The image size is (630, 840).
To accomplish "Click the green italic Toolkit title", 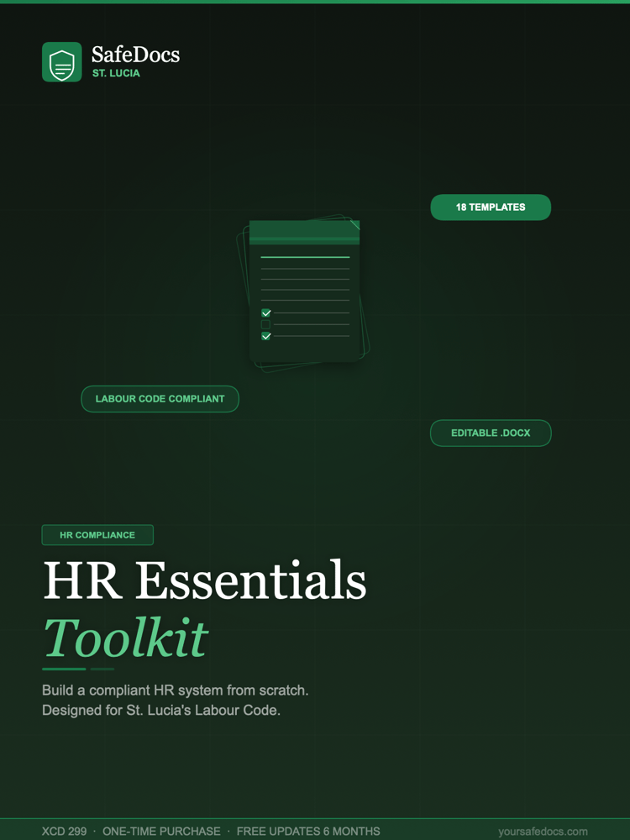I will pyautogui.click(x=125, y=638).
